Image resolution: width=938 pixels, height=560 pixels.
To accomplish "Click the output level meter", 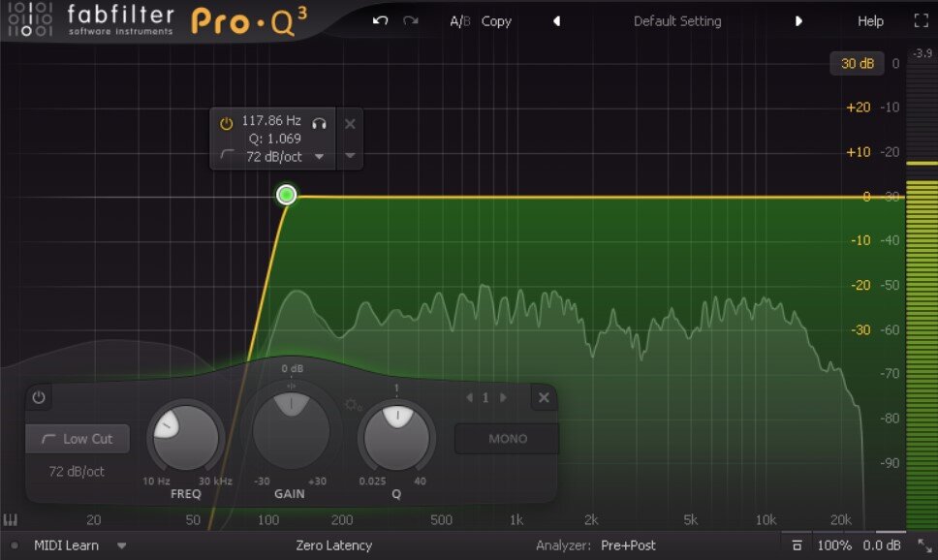I will click(x=922, y=295).
